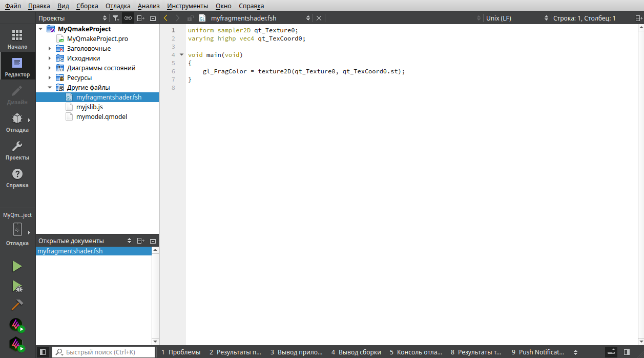The width and height of the screenshot is (644, 358).
Task: Select myjslib.js in project tree
Action: [90, 107]
